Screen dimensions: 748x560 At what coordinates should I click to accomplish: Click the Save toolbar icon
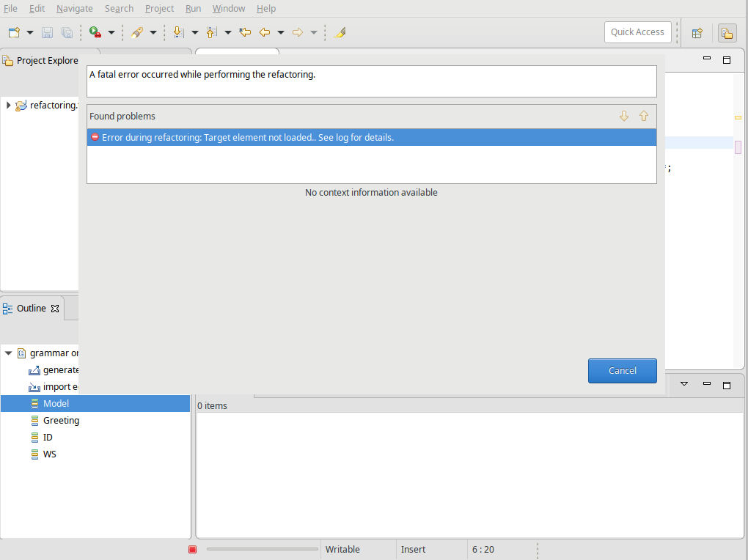47,32
